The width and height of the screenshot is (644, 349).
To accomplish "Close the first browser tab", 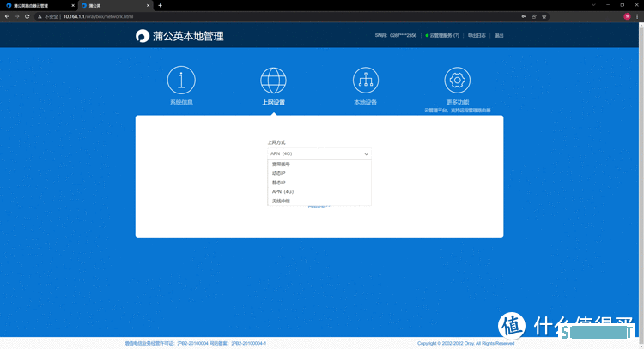I will tap(73, 6).
